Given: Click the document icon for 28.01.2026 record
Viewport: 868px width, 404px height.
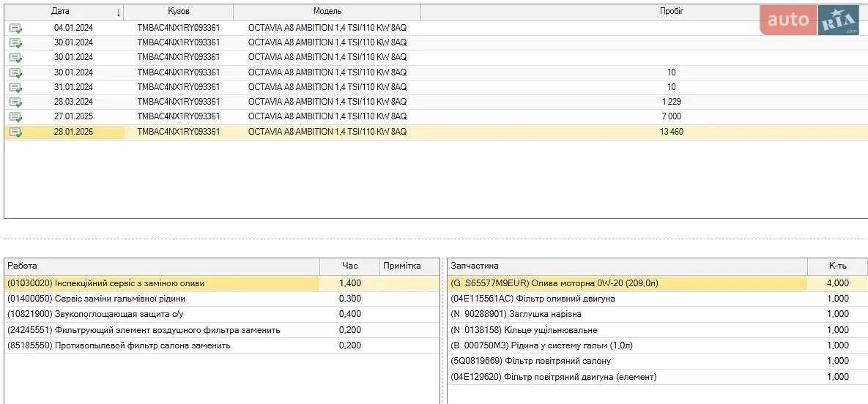Looking at the screenshot, I should [16, 132].
